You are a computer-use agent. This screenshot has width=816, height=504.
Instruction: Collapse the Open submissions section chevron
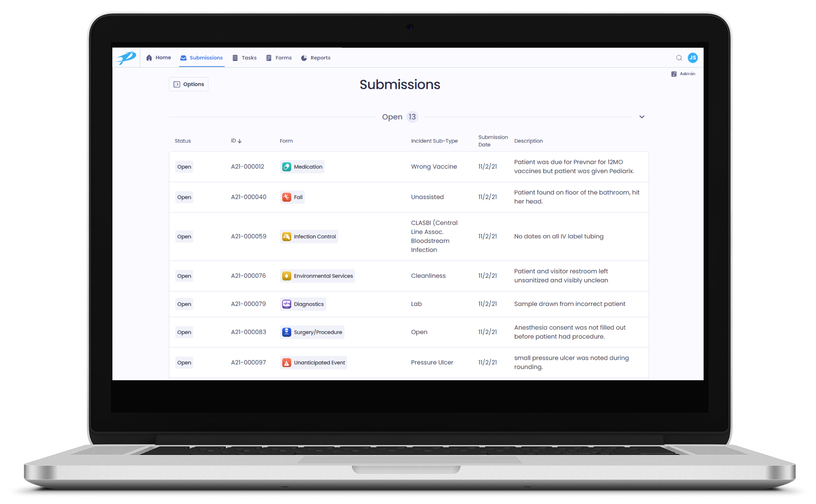pyautogui.click(x=642, y=117)
